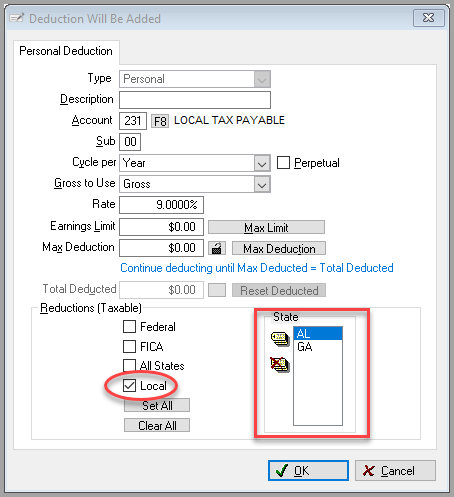Close the Deduction Will Be Added dialog
The image size is (454, 497).
(x=429, y=18)
